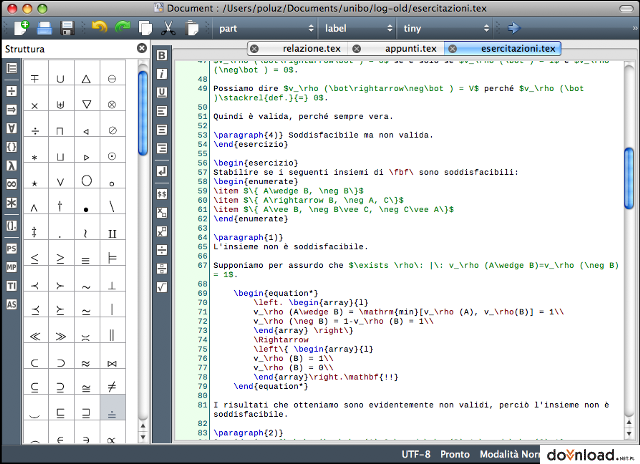Close the relazione.tex tab
The width and height of the screenshot is (640, 464).
coord(254,49)
